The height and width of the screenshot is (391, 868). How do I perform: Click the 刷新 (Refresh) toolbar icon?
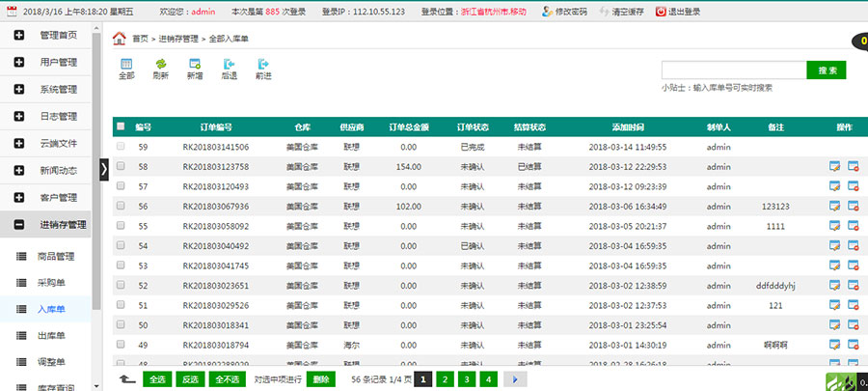click(160, 68)
